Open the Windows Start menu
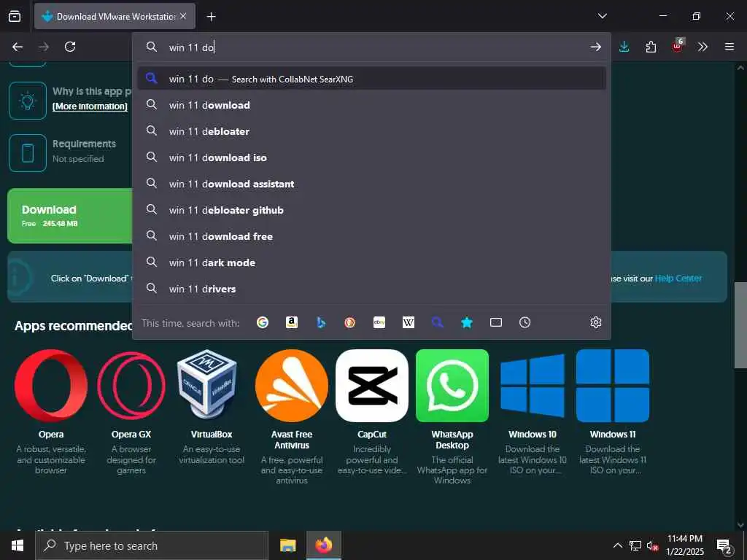 point(18,545)
